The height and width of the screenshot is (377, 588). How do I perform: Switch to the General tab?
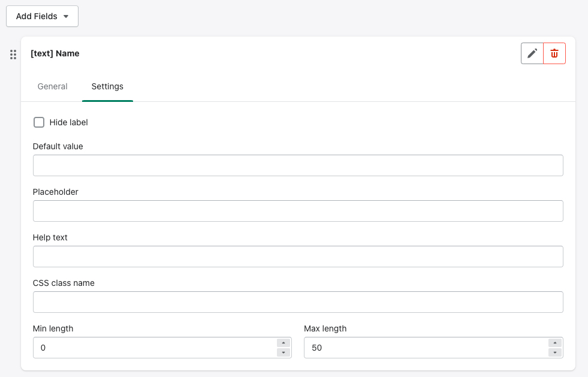pos(52,86)
